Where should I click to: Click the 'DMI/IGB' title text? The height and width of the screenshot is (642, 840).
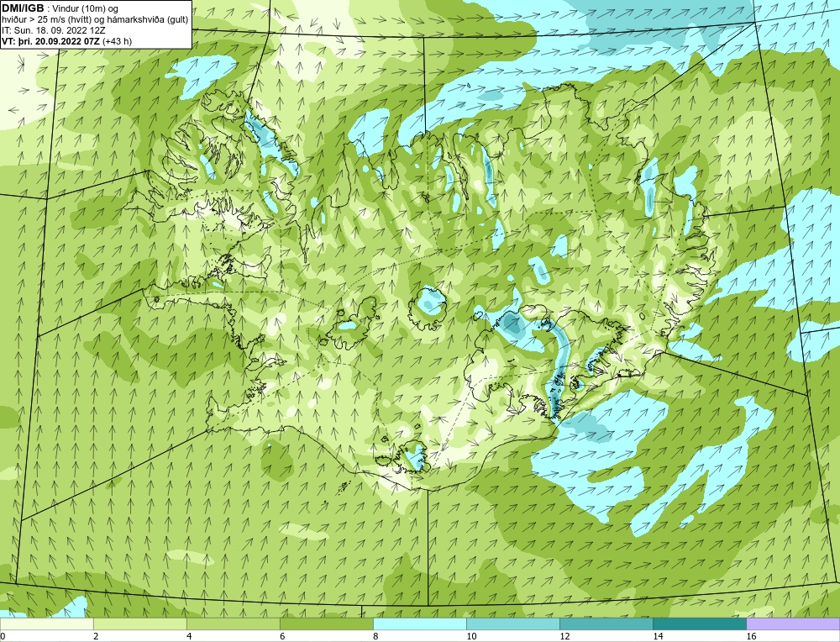coord(23,8)
